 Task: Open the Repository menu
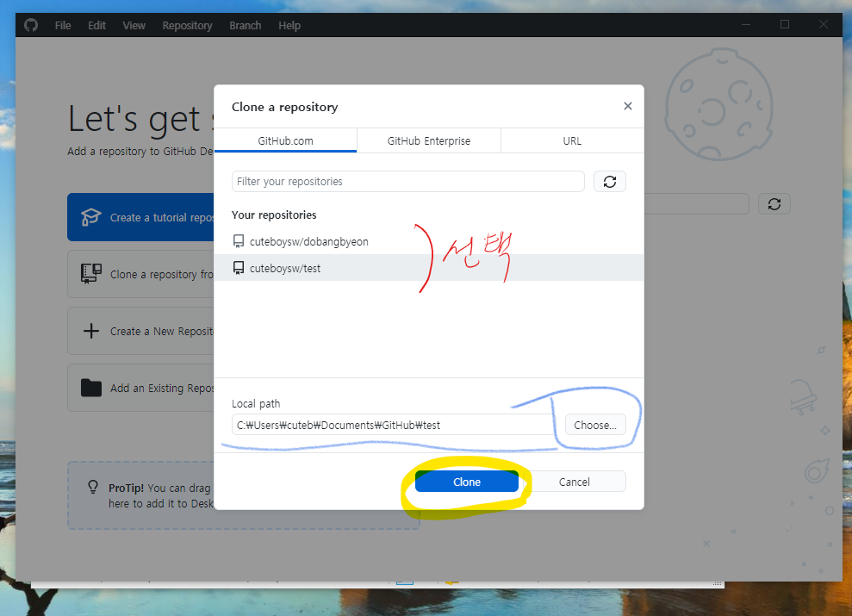click(x=187, y=26)
